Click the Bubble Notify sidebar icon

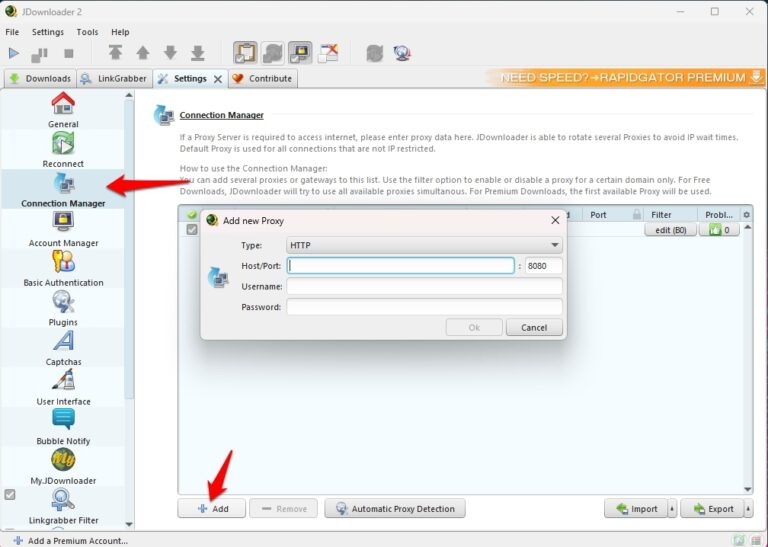(63, 420)
